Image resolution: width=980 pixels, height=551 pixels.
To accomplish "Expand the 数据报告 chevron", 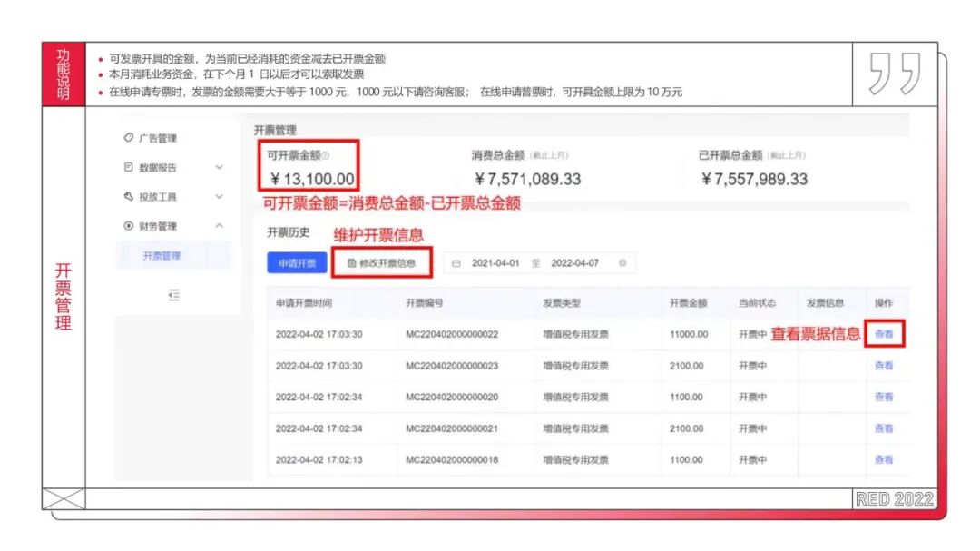I will [220, 167].
